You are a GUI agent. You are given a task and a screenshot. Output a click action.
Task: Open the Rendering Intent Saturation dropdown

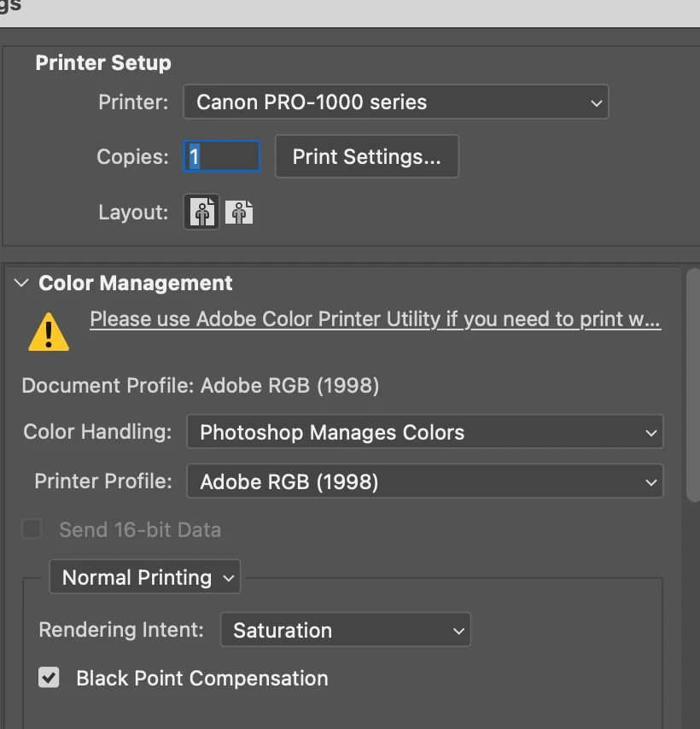[346, 630]
